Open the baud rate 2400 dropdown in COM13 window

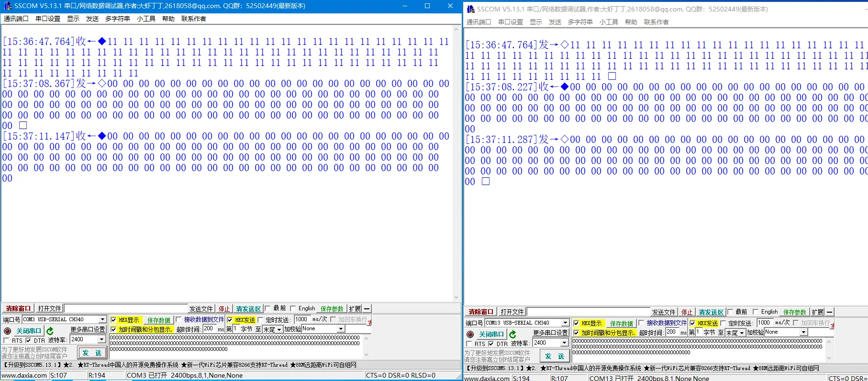[x=564, y=343]
